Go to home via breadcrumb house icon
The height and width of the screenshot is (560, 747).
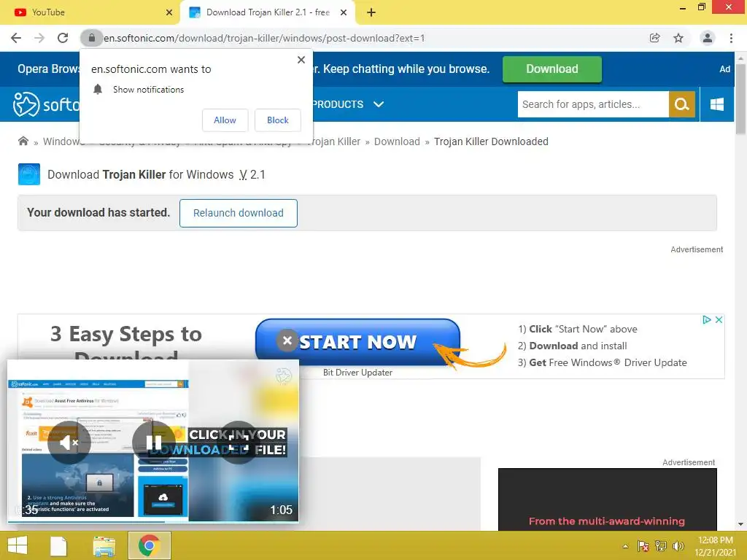23,141
